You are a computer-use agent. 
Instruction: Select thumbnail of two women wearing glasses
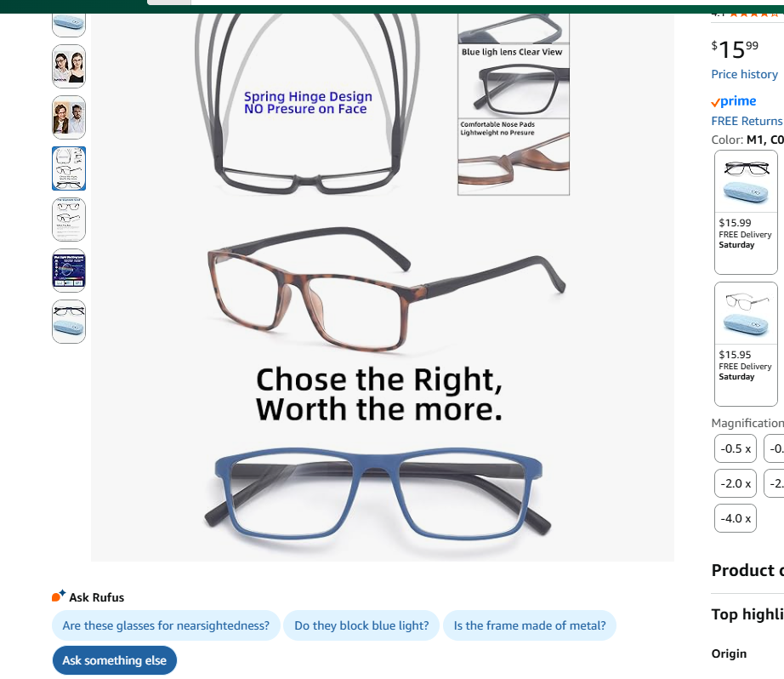69,66
